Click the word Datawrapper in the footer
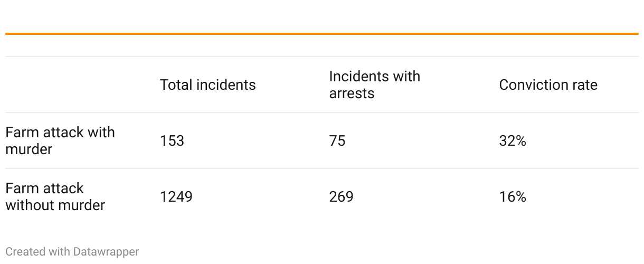 [106, 252]
